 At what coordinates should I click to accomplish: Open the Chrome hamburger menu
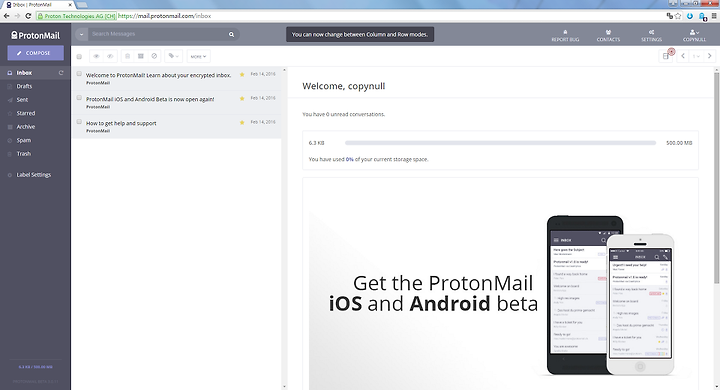click(714, 16)
